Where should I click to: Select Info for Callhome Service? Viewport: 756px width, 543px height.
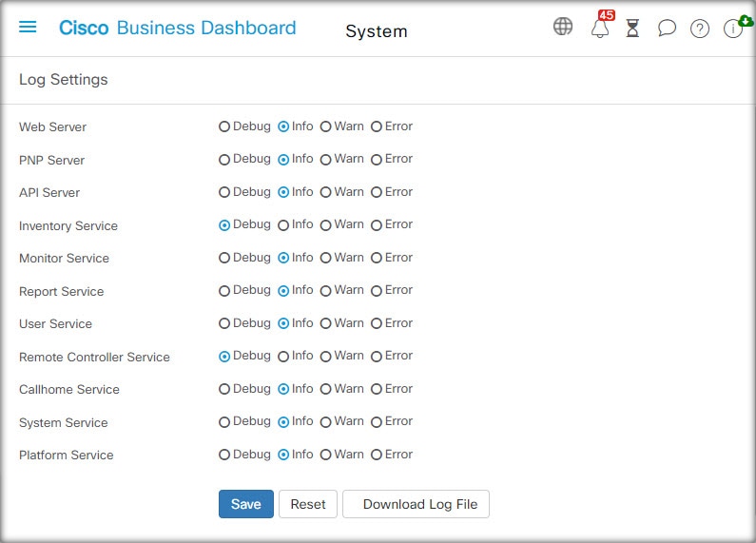click(x=283, y=389)
